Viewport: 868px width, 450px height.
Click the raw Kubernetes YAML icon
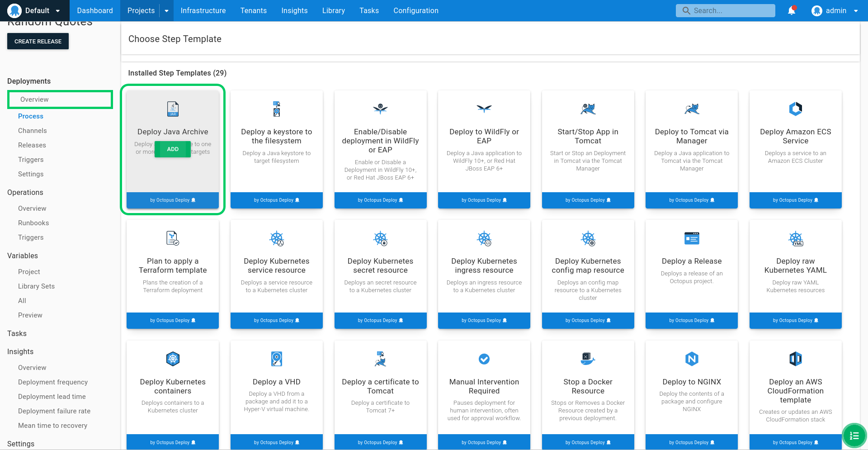pos(796,238)
